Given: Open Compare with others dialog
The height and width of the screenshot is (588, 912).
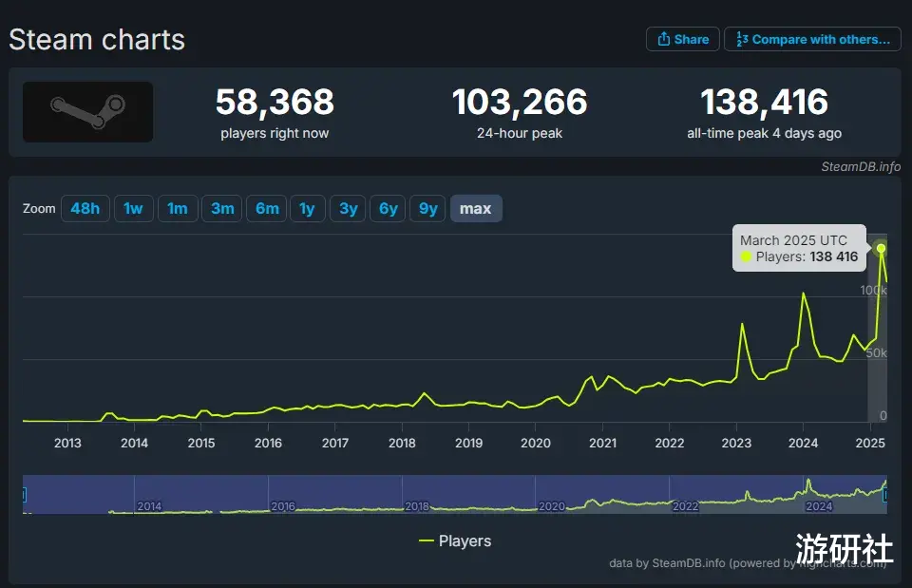Looking at the screenshot, I should pyautogui.click(x=812, y=39).
